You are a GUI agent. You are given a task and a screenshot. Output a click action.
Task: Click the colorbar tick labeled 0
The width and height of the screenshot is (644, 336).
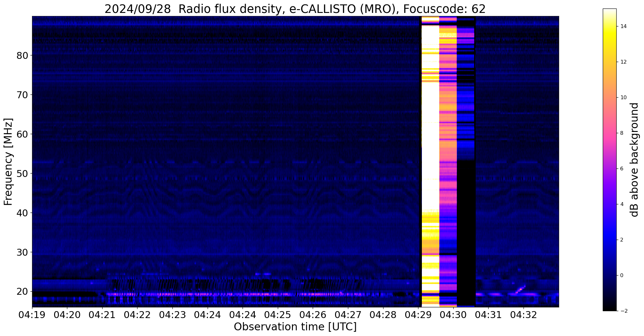[x=621, y=276]
